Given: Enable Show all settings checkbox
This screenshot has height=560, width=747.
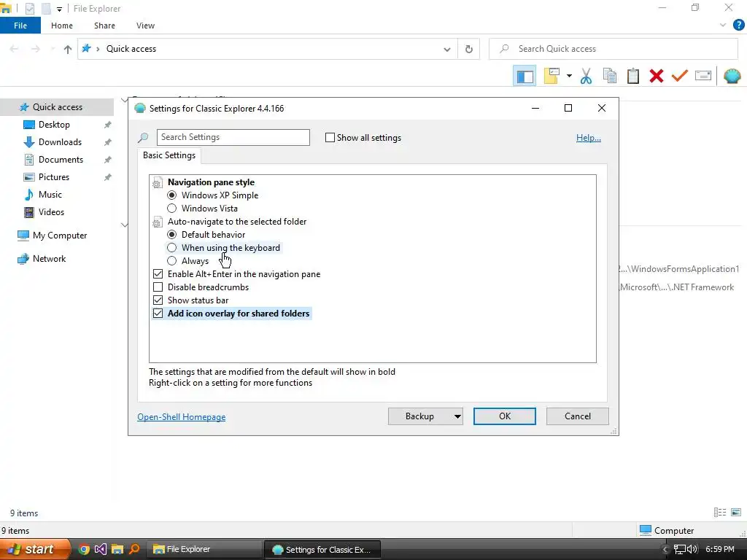Looking at the screenshot, I should click(330, 138).
